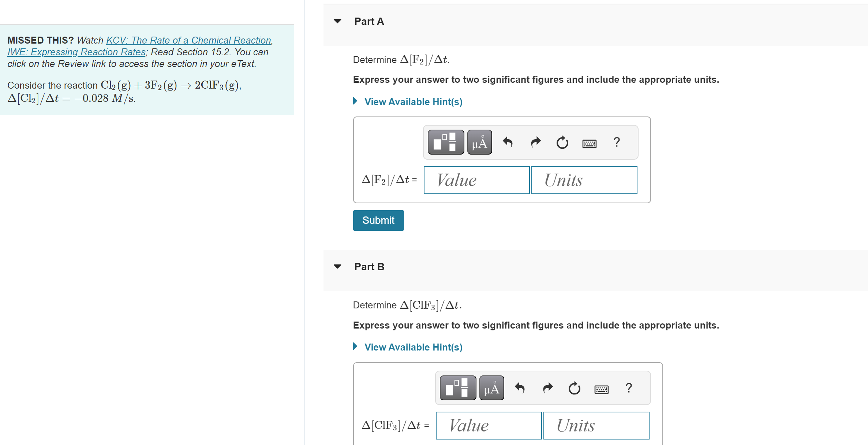Open KCV: The Rate of a Chemical Reaction link
Viewport: 868px width, 445px height.
pyautogui.click(x=188, y=40)
